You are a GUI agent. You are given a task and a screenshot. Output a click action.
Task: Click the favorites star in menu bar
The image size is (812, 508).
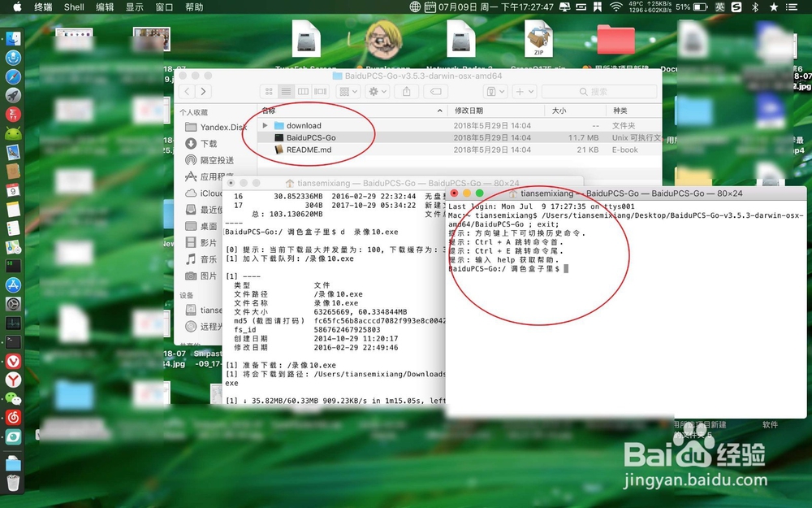[x=774, y=7]
